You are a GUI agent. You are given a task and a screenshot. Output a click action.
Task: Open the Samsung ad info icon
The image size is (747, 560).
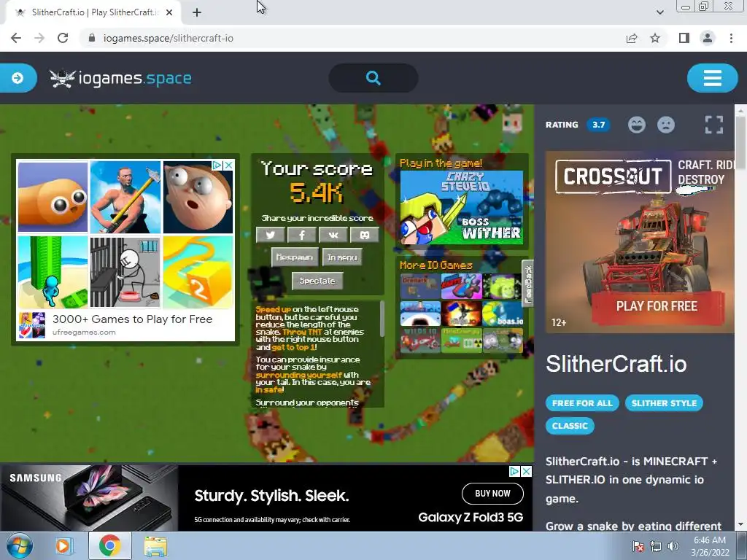(x=514, y=471)
